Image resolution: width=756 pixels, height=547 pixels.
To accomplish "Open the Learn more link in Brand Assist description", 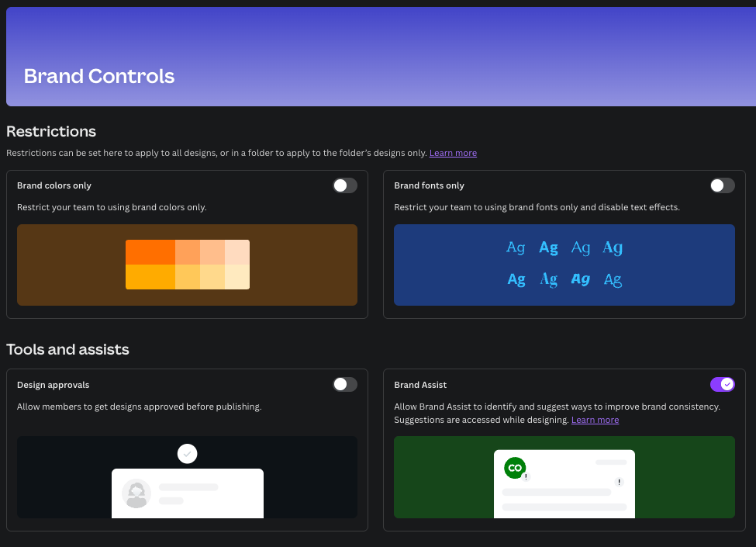I will tap(595, 420).
